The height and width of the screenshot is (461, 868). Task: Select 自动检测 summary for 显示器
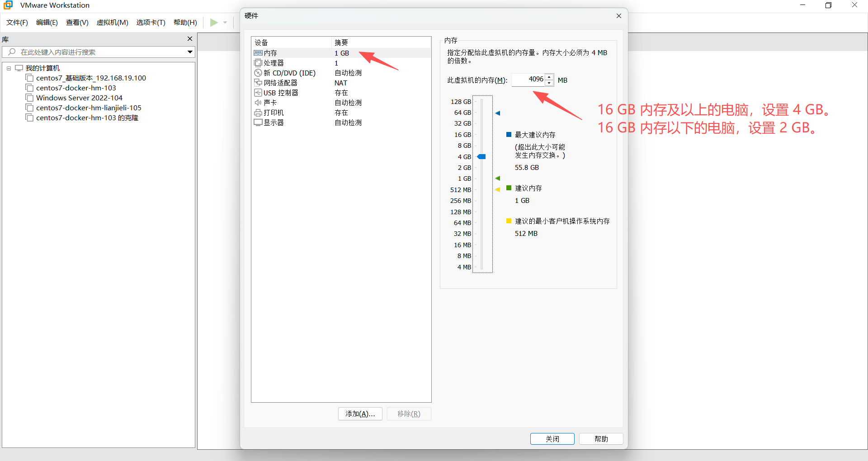coord(348,122)
